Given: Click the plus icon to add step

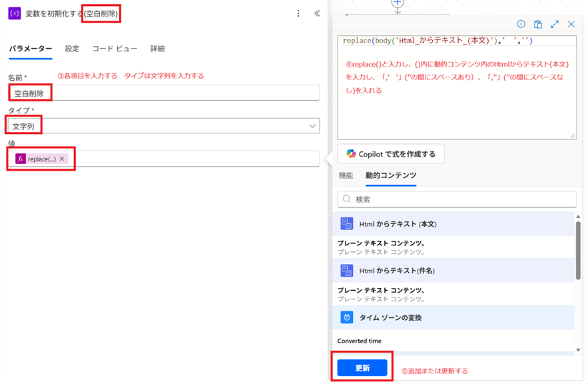Looking at the screenshot, I should point(398,3).
